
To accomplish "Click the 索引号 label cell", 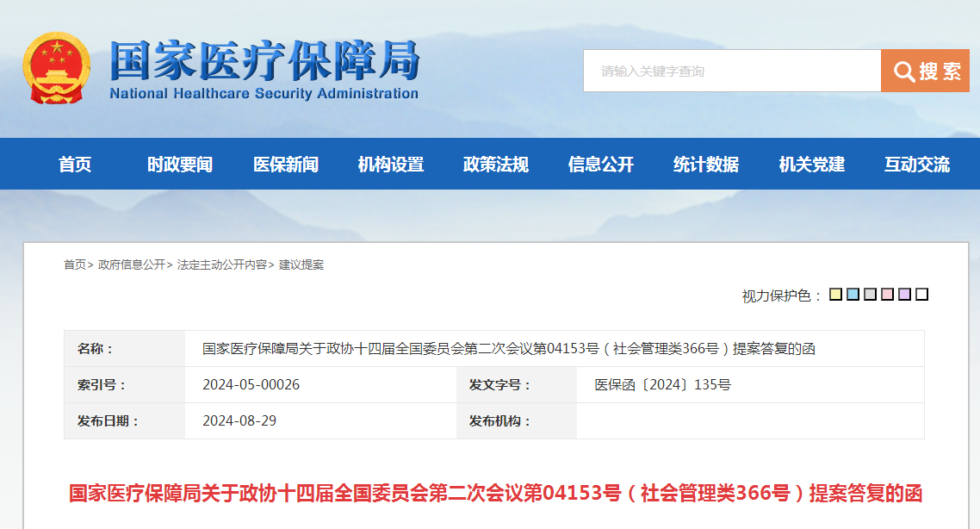I will [124, 384].
